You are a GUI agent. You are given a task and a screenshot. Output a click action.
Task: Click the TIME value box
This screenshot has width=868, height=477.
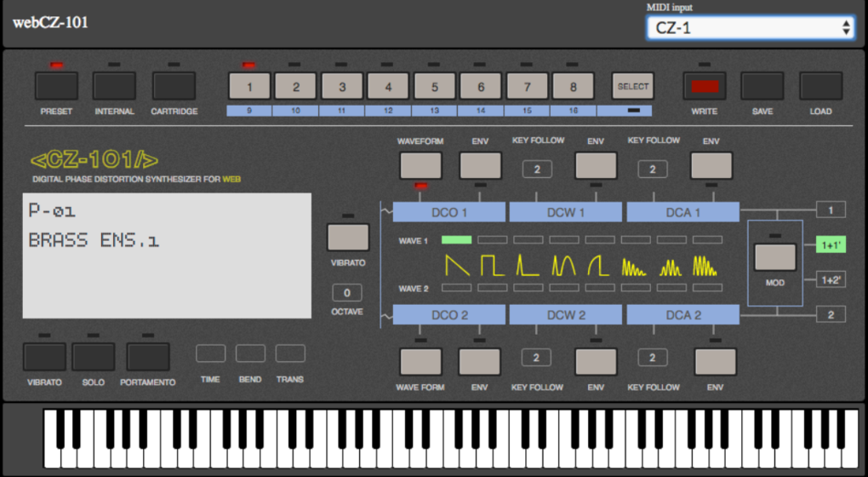pyautogui.click(x=210, y=353)
